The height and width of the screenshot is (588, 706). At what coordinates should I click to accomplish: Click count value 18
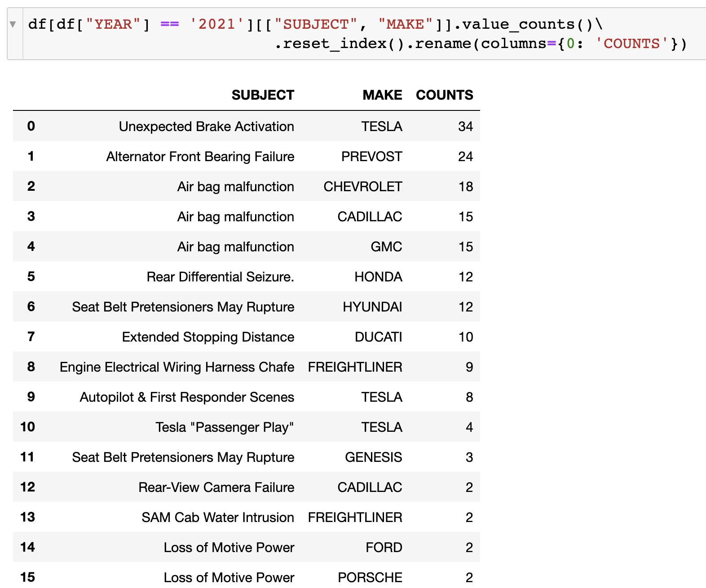tap(466, 187)
